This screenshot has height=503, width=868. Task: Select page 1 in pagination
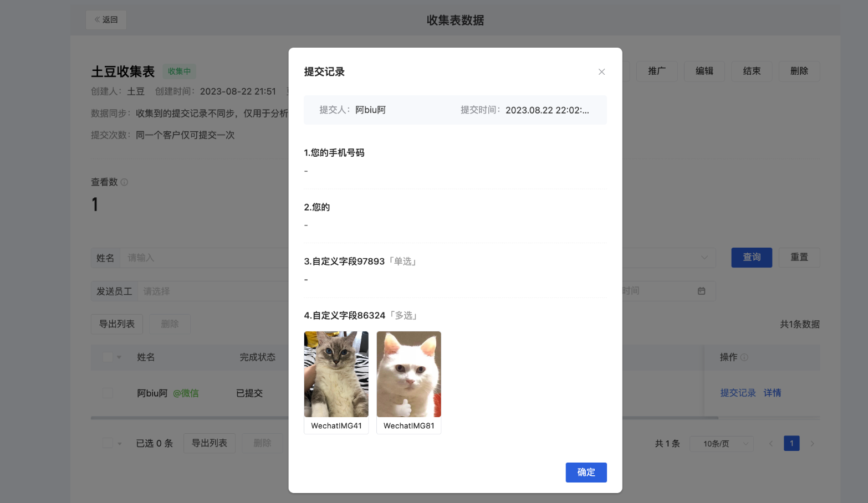(792, 443)
